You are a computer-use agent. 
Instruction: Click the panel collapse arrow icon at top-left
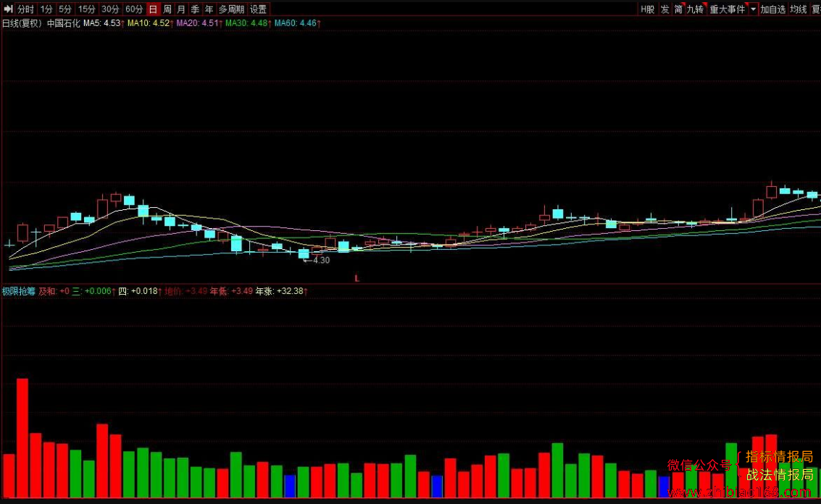click(x=8, y=9)
